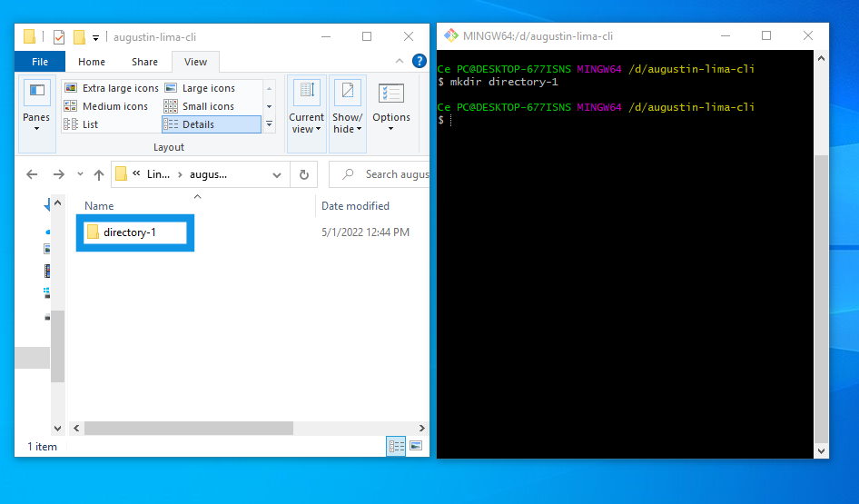
Task: Go up one folder level
Action: 99,174
